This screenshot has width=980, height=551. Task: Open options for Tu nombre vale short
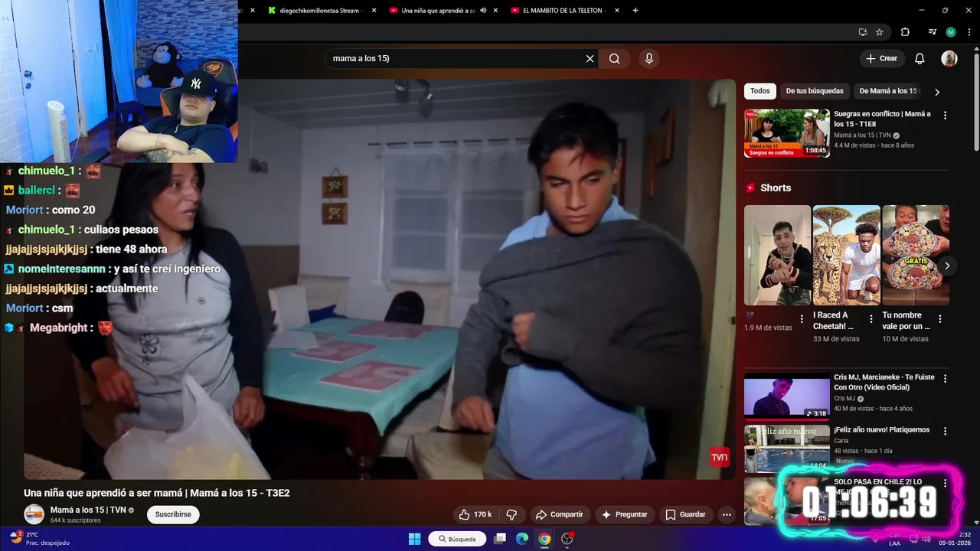click(x=940, y=319)
